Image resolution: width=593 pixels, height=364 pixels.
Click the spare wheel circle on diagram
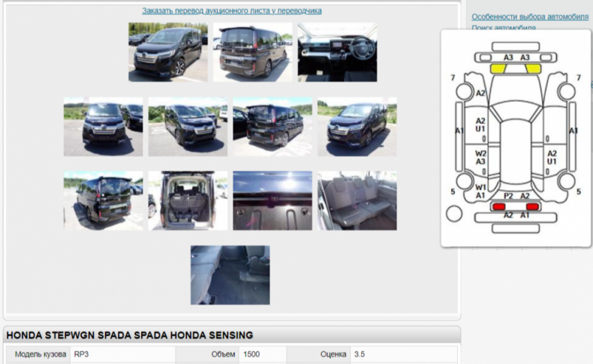click(454, 213)
